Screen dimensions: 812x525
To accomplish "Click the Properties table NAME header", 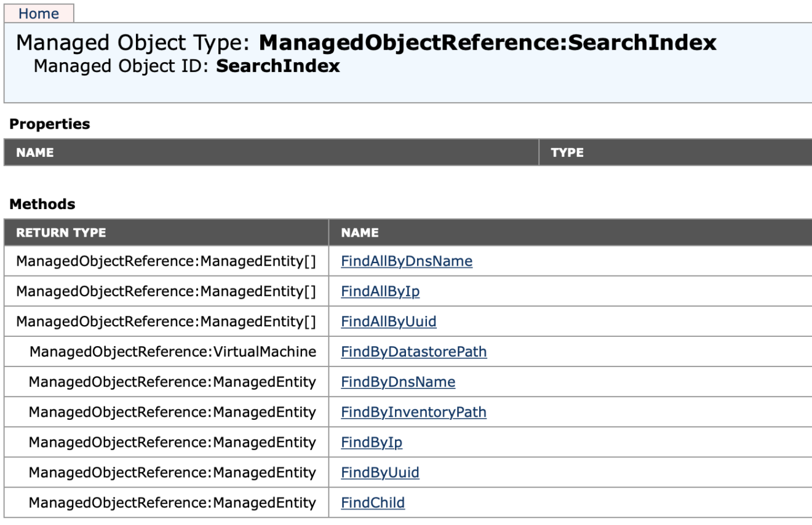I will [x=35, y=152].
